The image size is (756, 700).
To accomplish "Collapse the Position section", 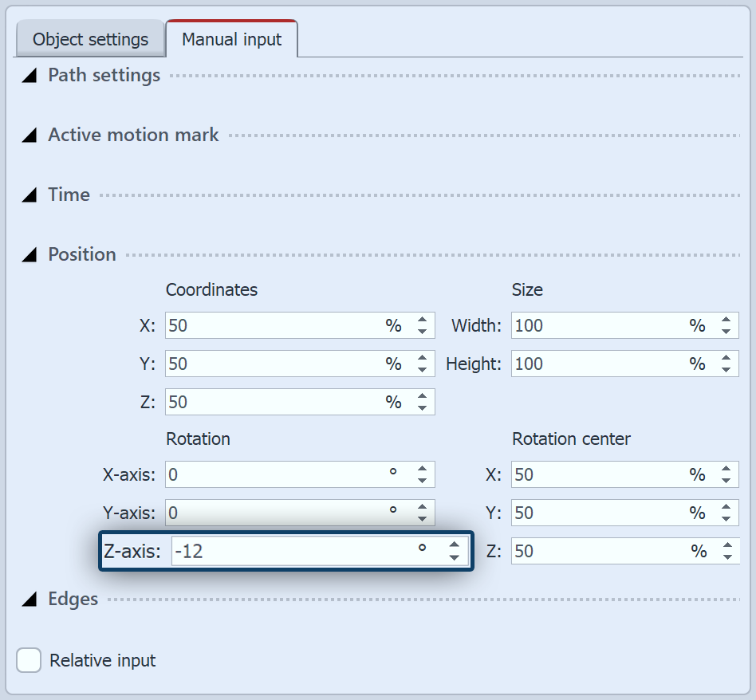I will click(30, 255).
